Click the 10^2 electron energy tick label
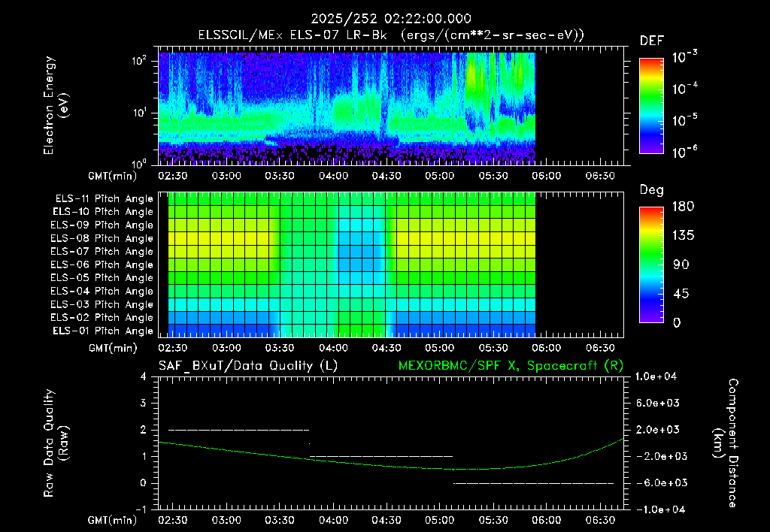770x532 pixels. 139,61
